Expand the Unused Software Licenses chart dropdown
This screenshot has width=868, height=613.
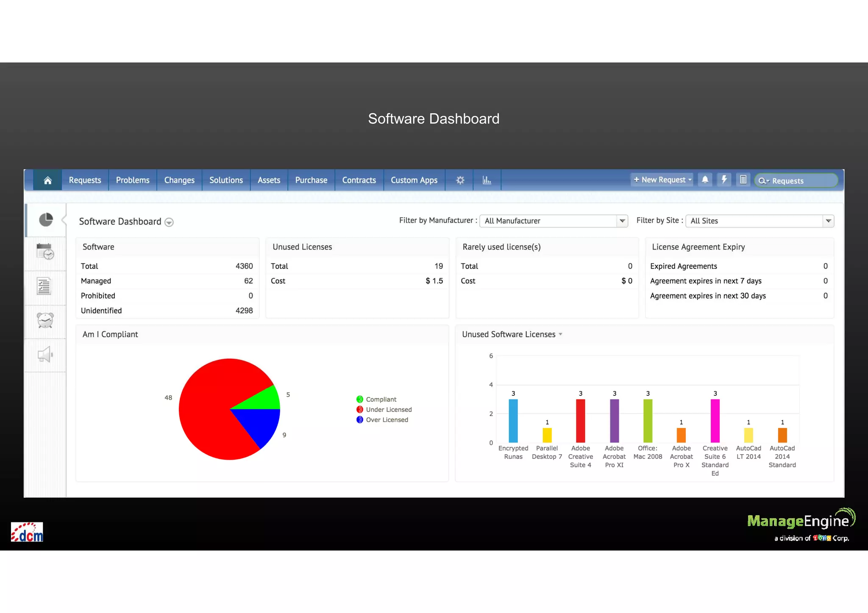560,335
